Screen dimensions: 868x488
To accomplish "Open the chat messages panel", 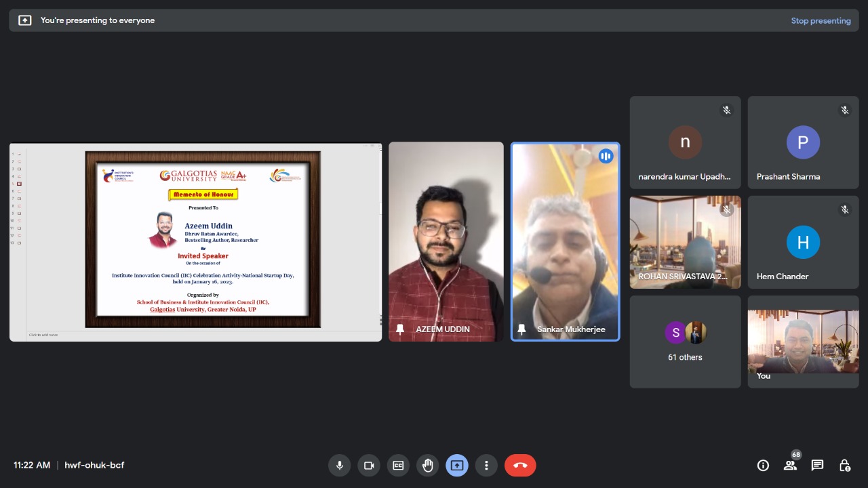I will tap(817, 466).
